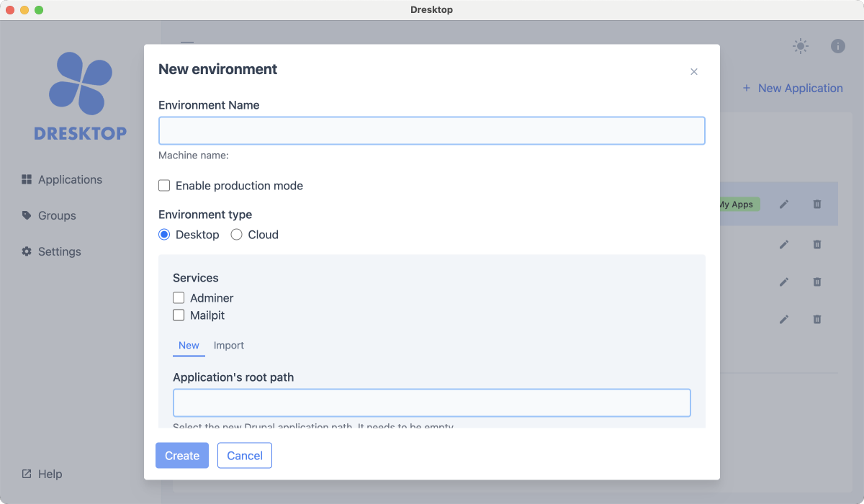
Task: Click the pencil edit icon beside My Apps
Action: [784, 204]
